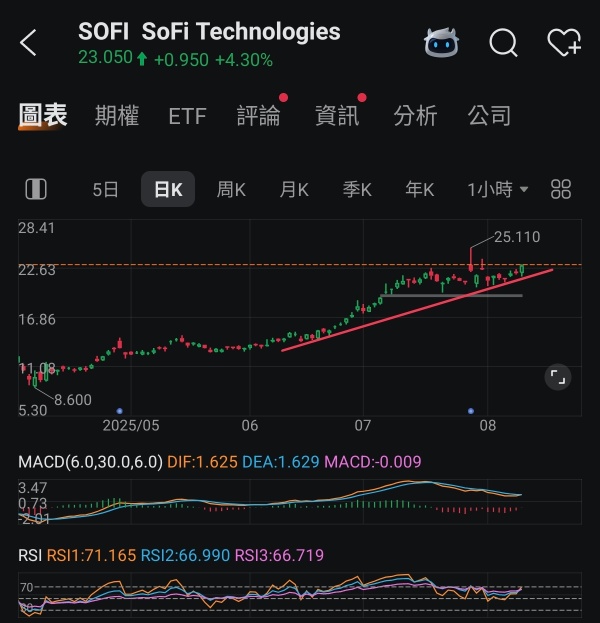The height and width of the screenshot is (623, 600).
Task: Tap the RSI3:66.719 value
Action: (279, 555)
